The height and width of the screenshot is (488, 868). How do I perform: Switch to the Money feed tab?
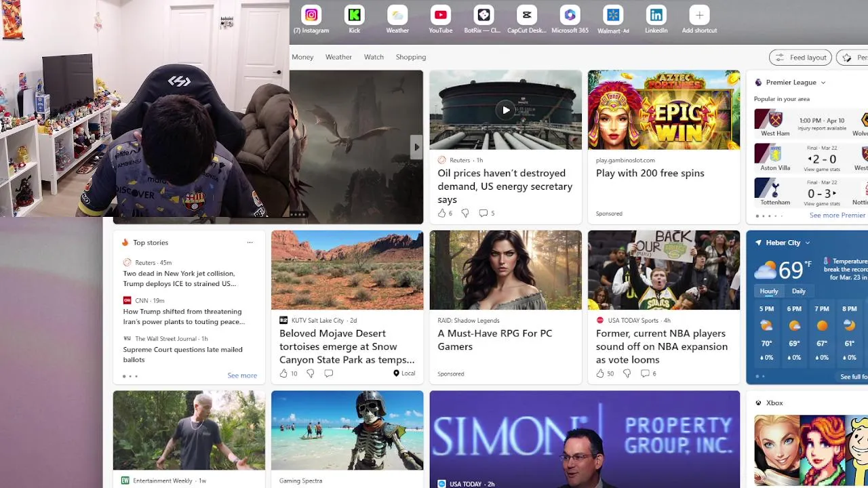(302, 57)
